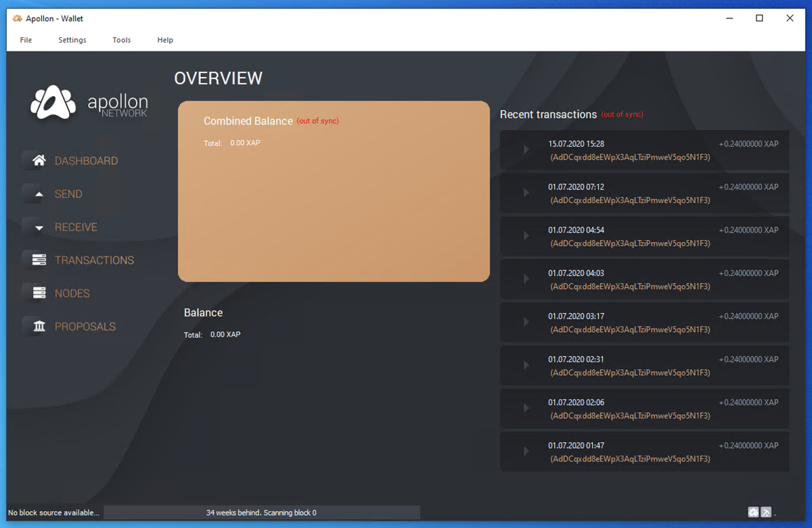Click the address under 01.07.2020 01:47

[x=630, y=459]
